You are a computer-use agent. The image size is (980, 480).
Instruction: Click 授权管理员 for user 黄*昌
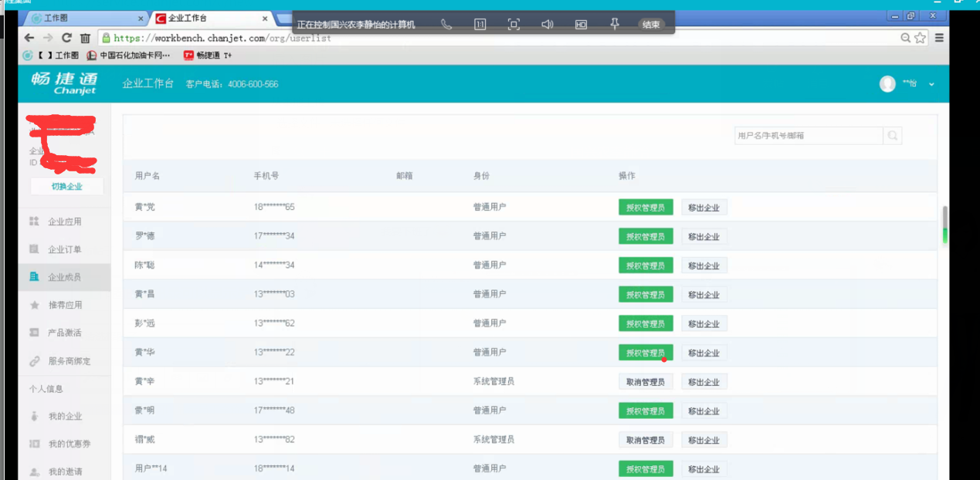coord(646,295)
